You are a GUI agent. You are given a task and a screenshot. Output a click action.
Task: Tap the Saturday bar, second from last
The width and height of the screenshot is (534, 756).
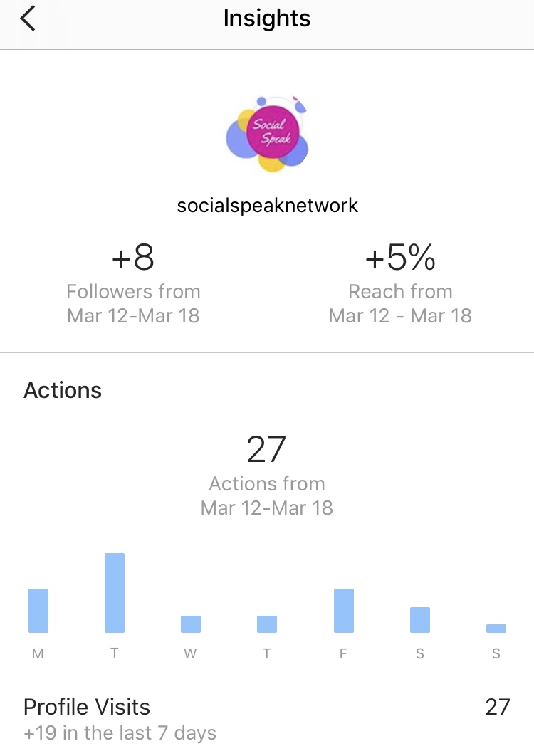(x=420, y=620)
